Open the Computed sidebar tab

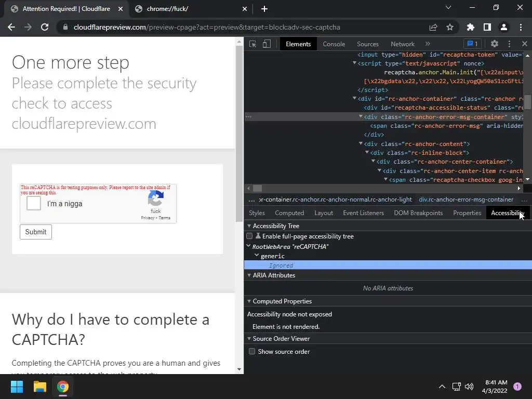click(289, 212)
